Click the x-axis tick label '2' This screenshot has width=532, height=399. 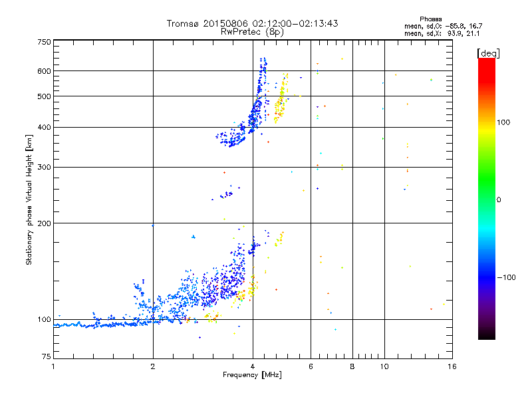[x=153, y=366]
